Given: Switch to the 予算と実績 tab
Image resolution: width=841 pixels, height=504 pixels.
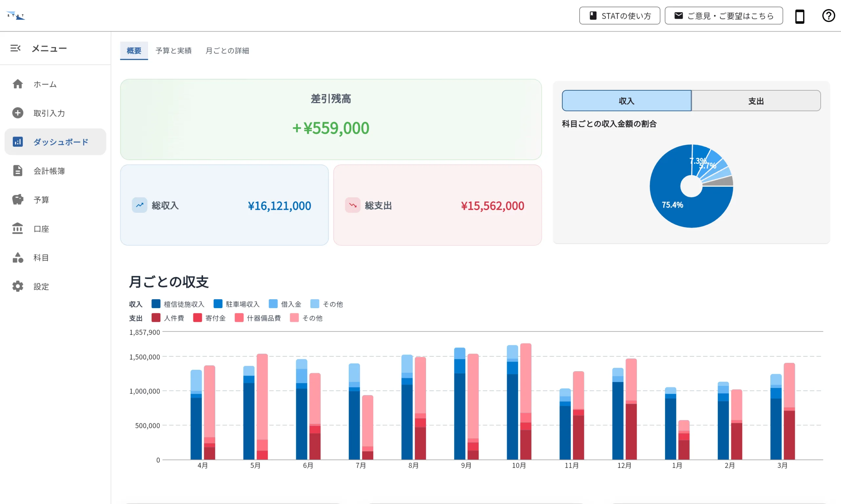Looking at the screenshot, I should [173, 51].
